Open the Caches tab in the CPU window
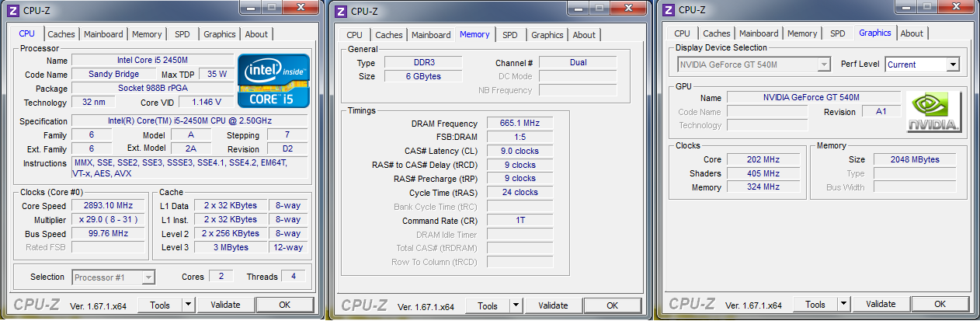 click(61, 34)
